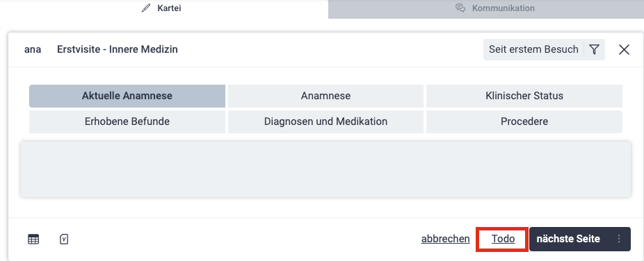Image resolution: width=644 pixels, height=261 pixels.
Task: Open the Erhobene Befunde section
Action: click(127, 121)
